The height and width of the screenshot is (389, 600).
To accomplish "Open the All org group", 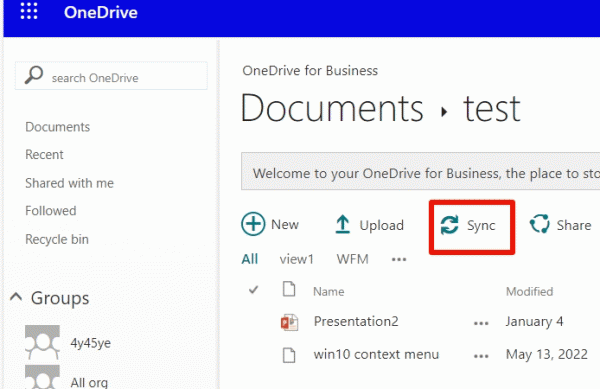I will [89, 382].
